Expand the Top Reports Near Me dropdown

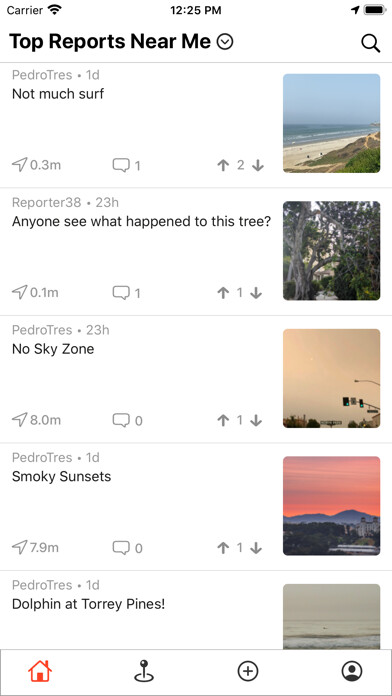coord(225,42)
